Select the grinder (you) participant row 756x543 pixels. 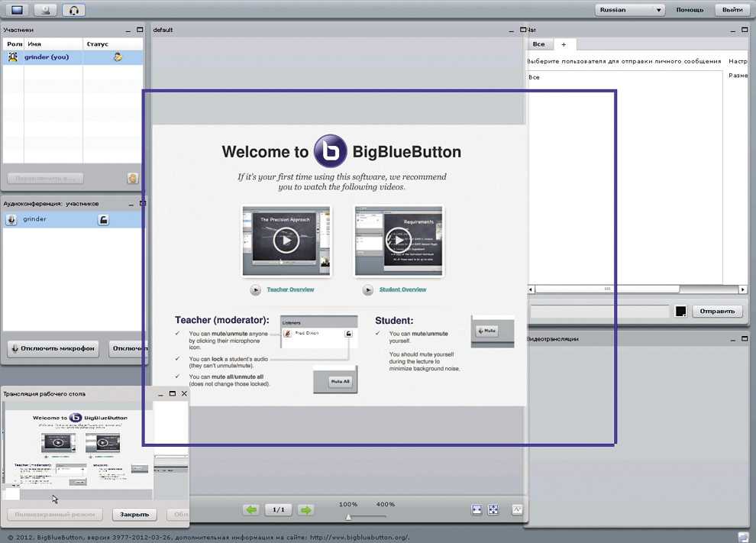click(73, 57)
